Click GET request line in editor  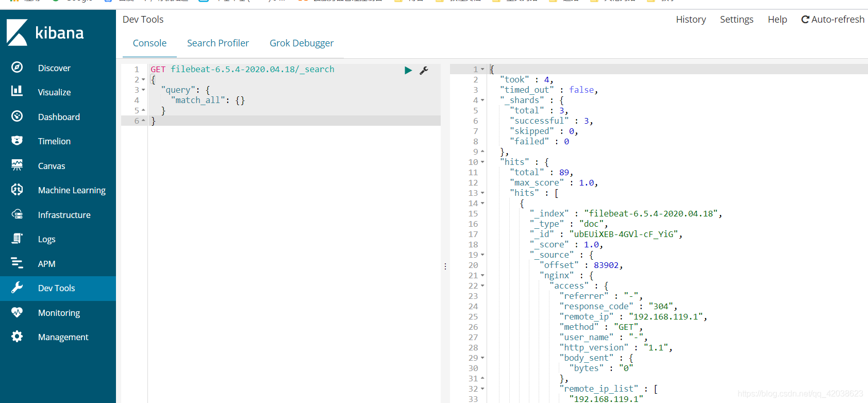click(242, 69)
